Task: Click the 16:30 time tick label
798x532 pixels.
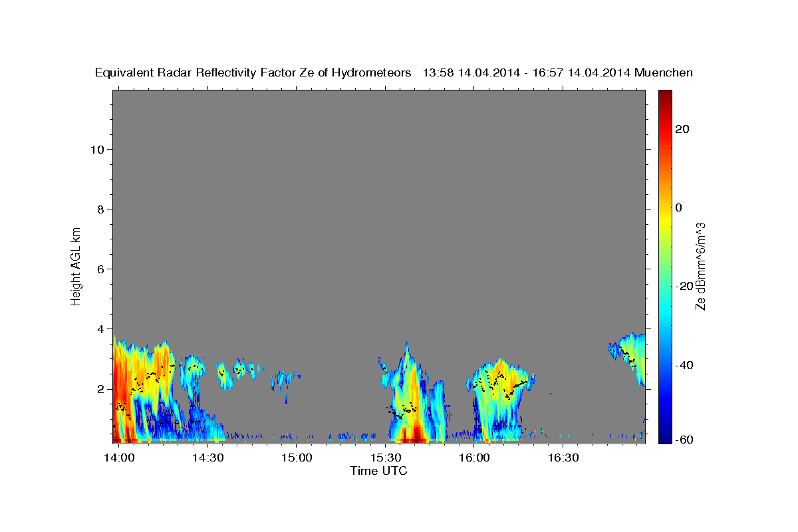Action: point(563,458)
